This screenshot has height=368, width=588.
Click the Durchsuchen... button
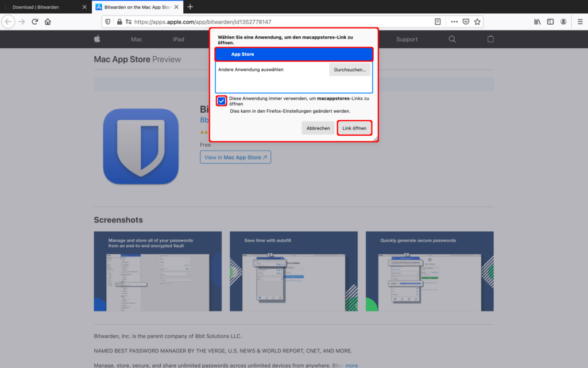[x=350, y=70]
